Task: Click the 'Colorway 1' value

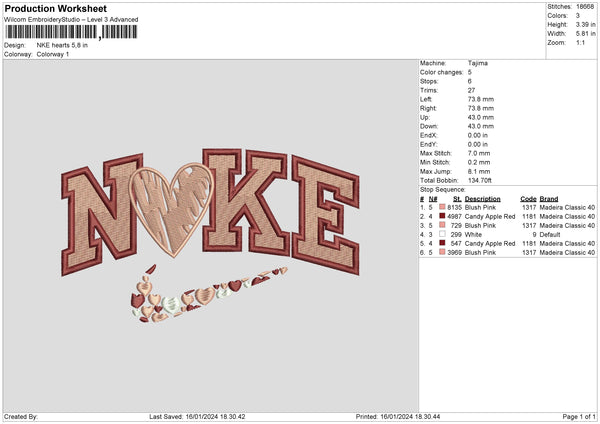Action: (x=53, y=54)
